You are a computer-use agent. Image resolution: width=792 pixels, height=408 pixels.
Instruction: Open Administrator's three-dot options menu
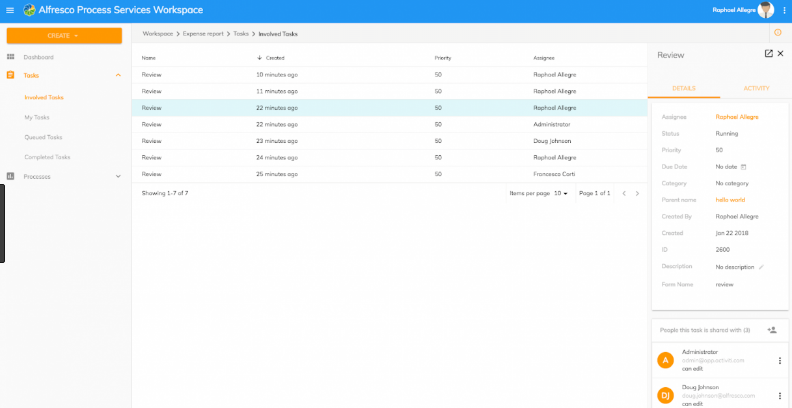coord(780,361)
